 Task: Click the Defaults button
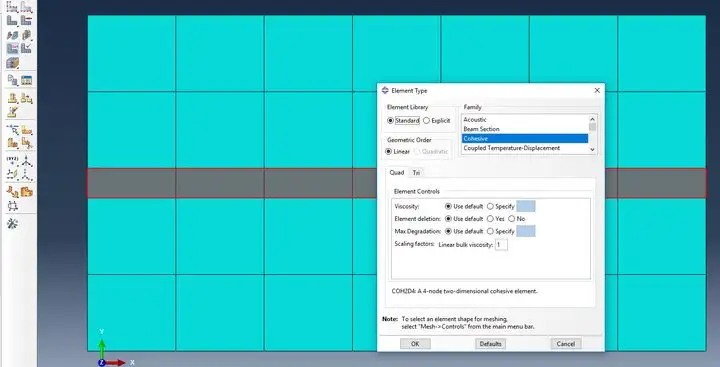point(490,344)
